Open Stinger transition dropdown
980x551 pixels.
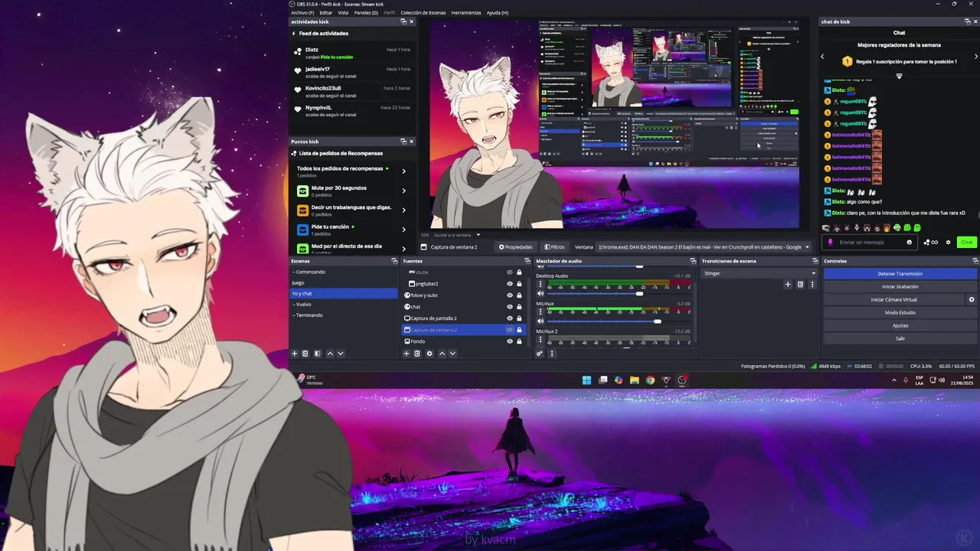point(760,273)
